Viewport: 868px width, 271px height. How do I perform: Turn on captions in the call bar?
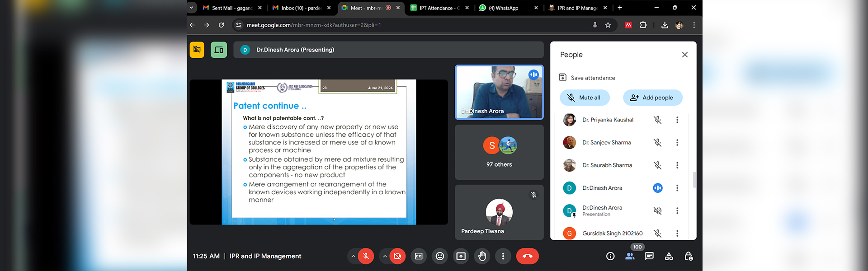point(419,256)
